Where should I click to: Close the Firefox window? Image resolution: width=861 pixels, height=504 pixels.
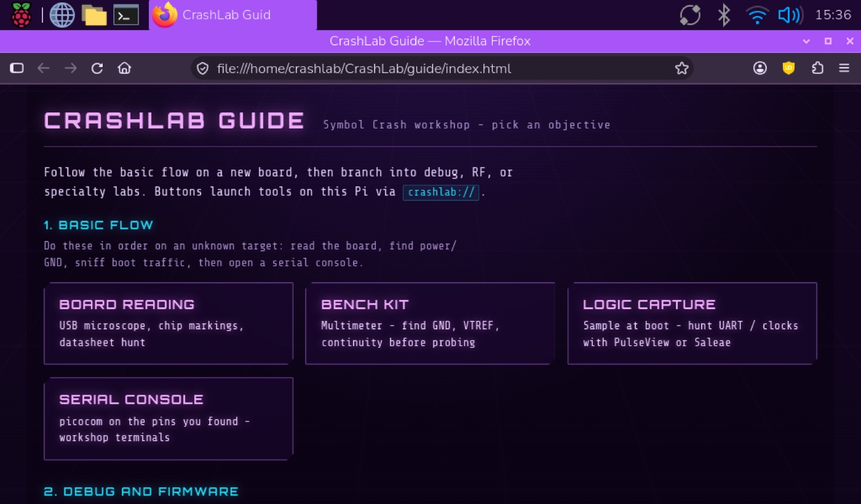(x=850, y=41)
